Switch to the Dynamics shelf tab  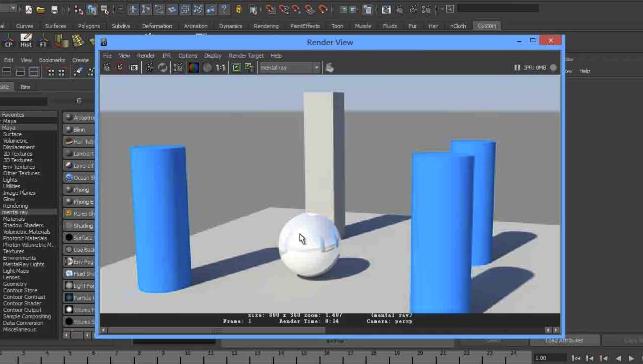coord(230,26)
